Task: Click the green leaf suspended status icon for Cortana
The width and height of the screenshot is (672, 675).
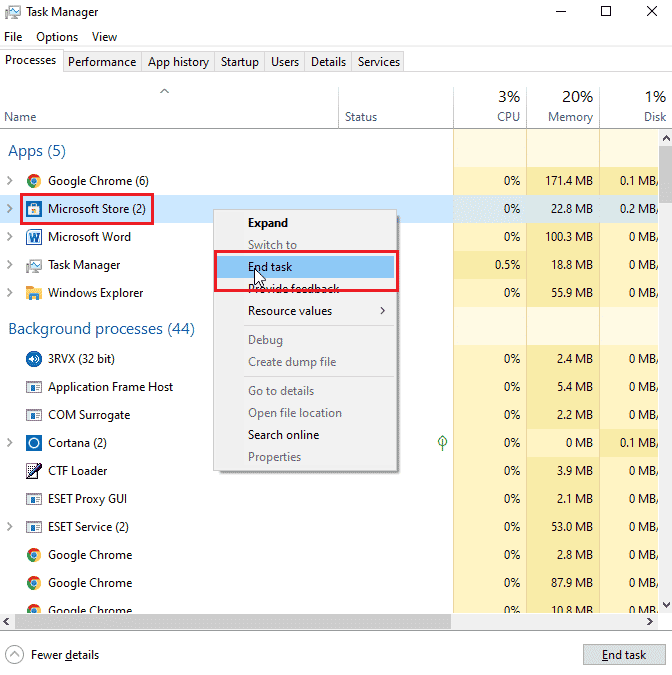Action: click(x=442, y=443)
